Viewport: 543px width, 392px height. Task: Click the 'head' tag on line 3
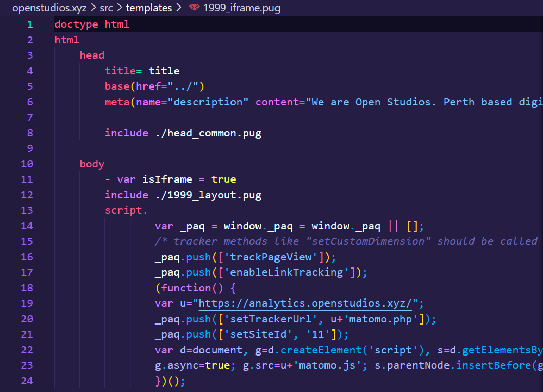(x=92, y=55)
